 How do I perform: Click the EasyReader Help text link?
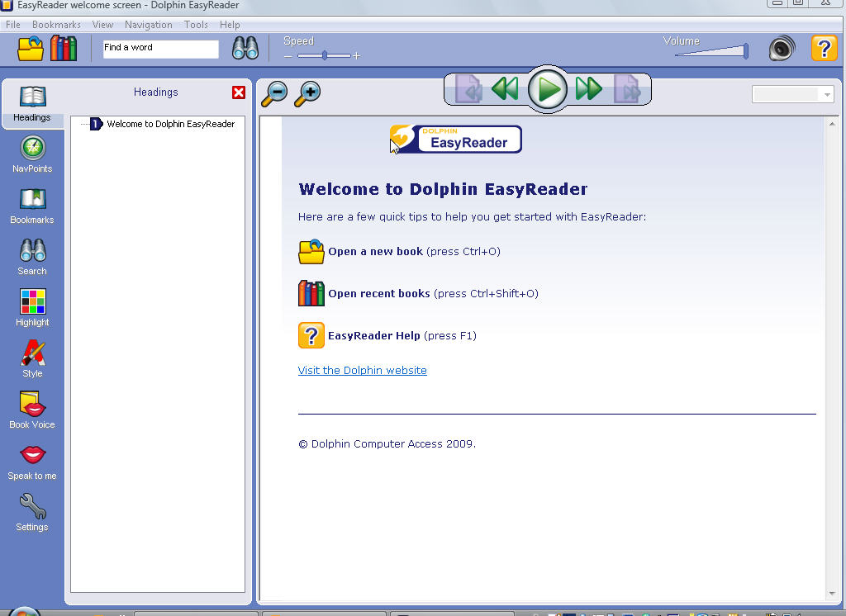point(374,335)
